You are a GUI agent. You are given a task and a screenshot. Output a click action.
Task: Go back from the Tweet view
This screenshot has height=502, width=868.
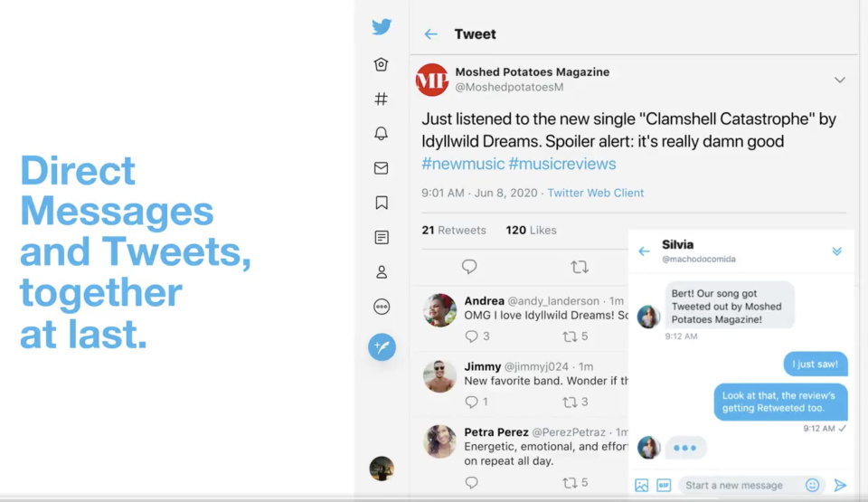tap(431, 34)
